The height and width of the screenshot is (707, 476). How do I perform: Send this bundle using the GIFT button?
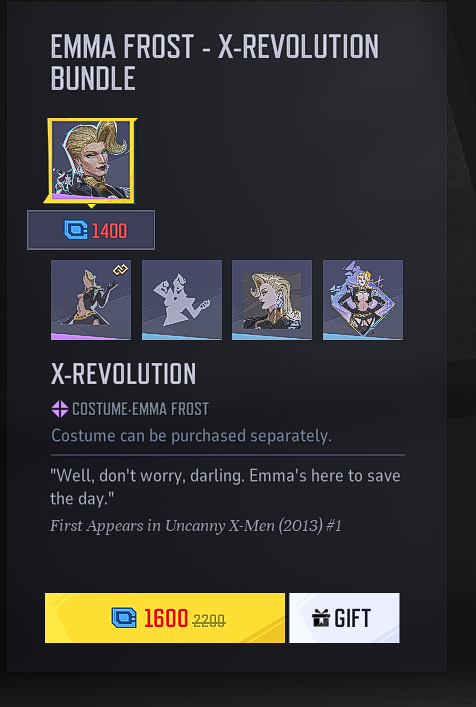tap(344, 618)
